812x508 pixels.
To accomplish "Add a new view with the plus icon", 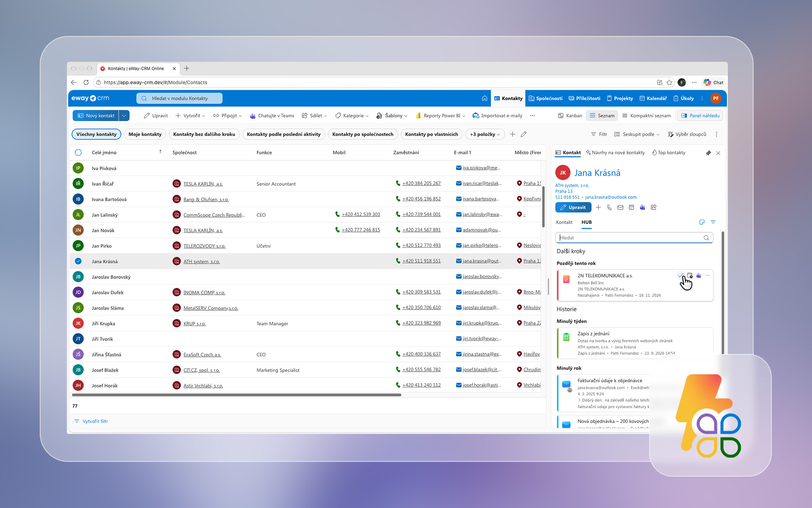I will point(512,134).
